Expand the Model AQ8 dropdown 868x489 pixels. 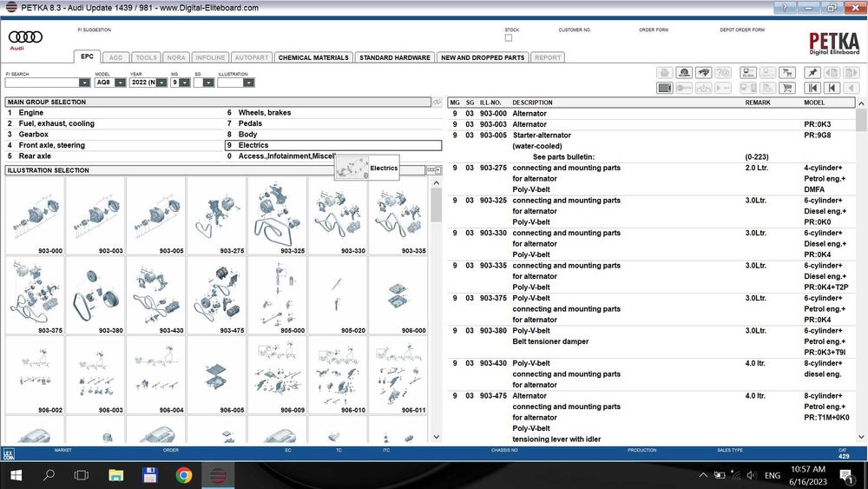pos(120,83)
